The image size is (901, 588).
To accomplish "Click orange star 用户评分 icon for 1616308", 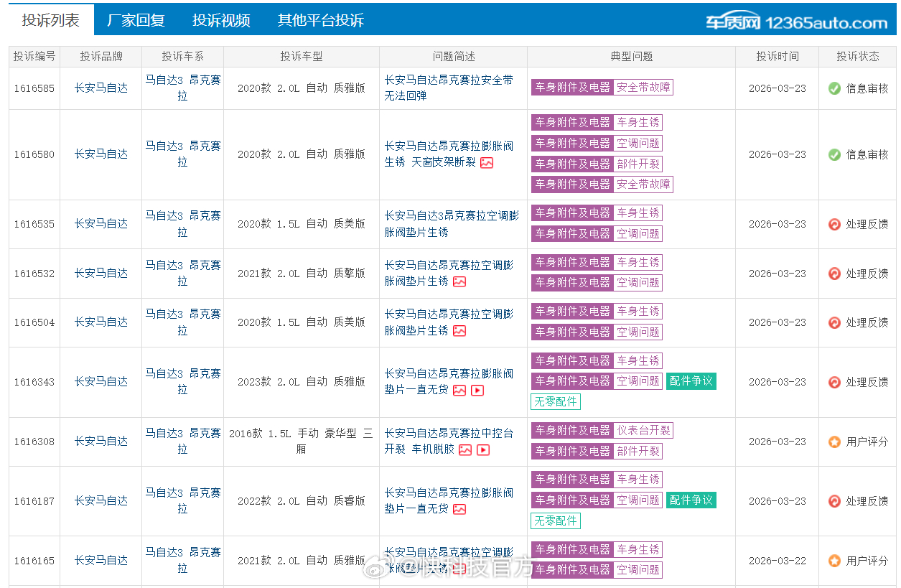I will pyautogui.click(x=834, y=442).
